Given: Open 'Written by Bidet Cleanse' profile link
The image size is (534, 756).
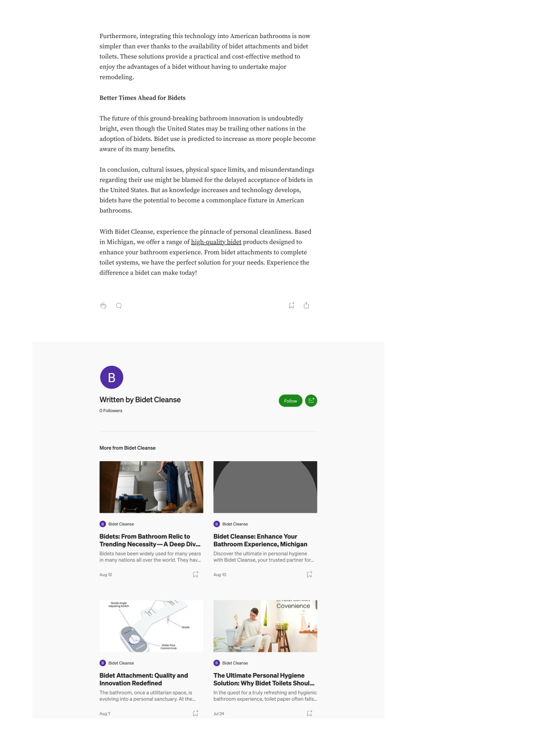Looking at the screenshot, I should click(140, 400).
